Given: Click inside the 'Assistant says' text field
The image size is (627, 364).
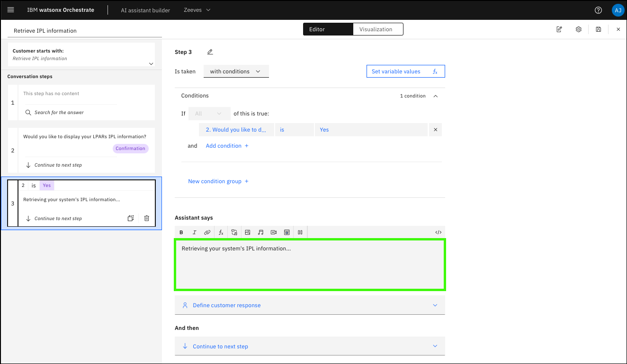Looking at the screenshot, I should tap(310, 265).
